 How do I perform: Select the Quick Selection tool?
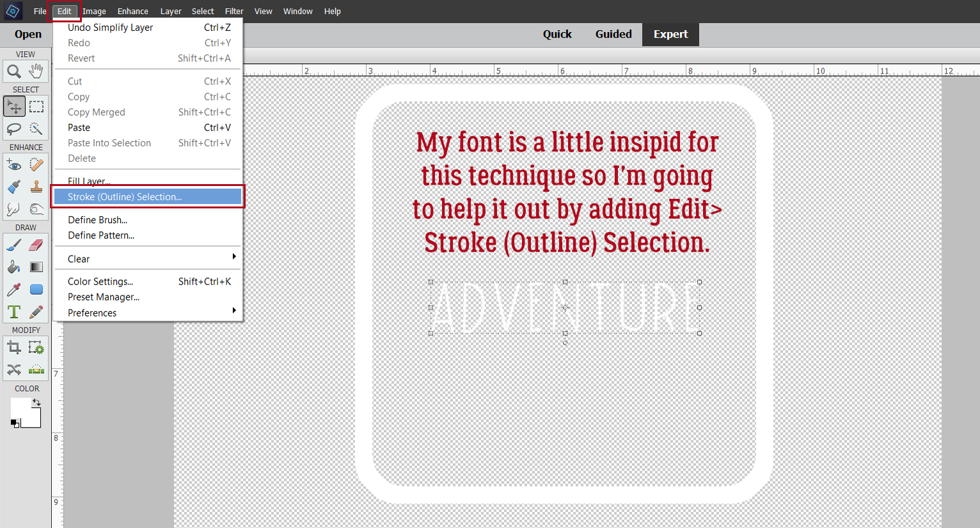coord(36,128)
